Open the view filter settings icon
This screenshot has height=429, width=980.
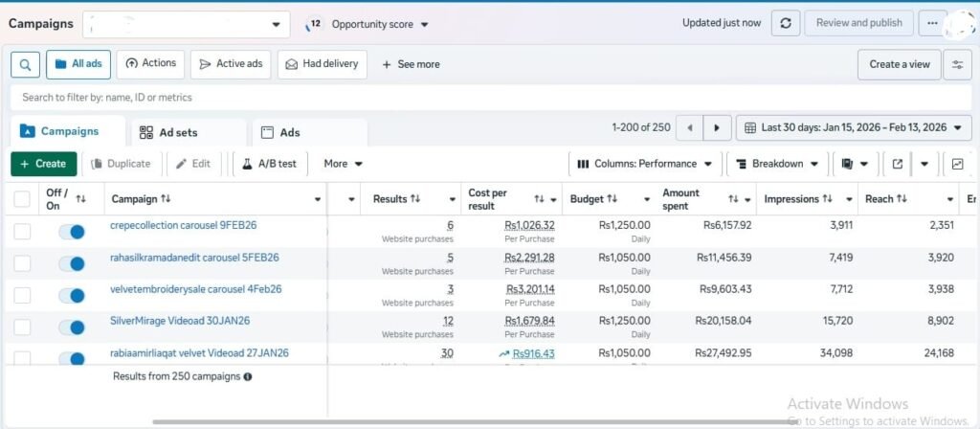pos(956,64)
